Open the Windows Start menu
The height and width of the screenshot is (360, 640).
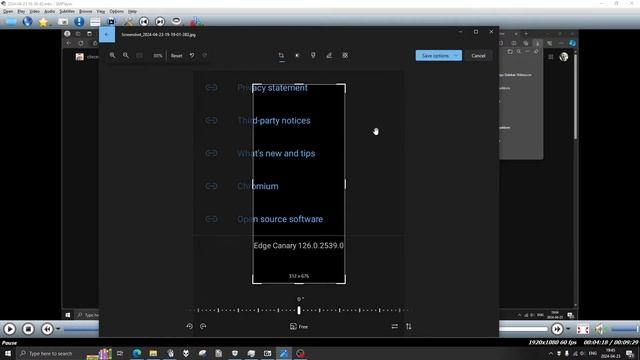(x=8, y=353)
